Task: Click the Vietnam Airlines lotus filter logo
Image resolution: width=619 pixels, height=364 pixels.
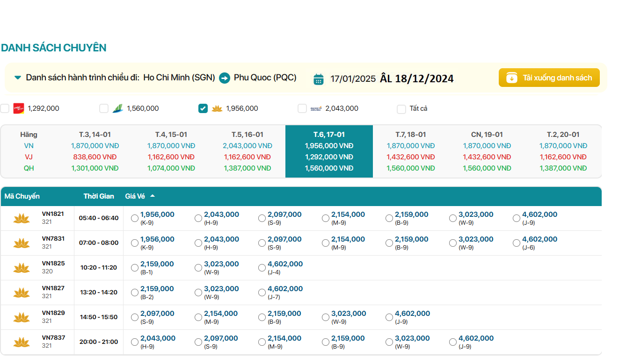Action: (x=217, y=108)
